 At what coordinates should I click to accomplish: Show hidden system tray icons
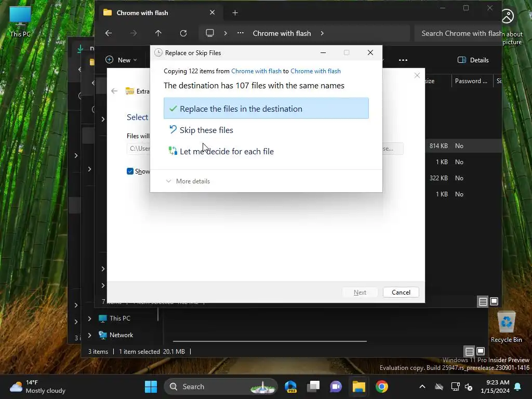coord(422,387)
